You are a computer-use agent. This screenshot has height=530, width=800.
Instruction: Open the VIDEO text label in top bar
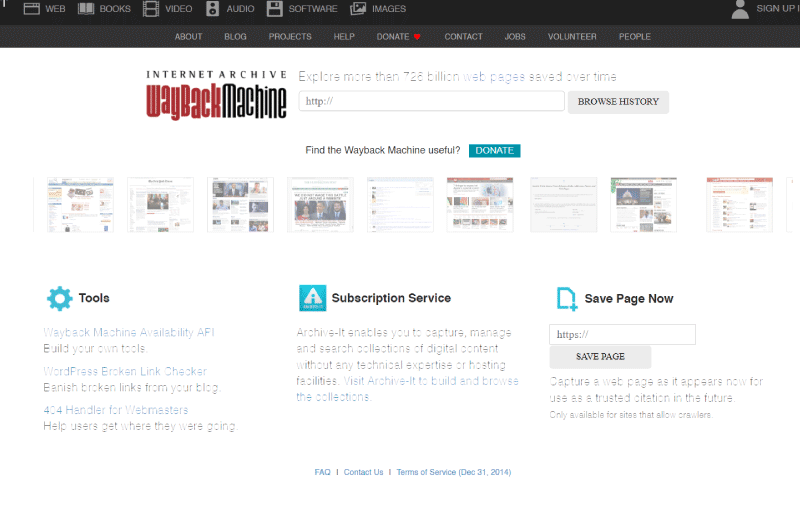click(x=179, y=9)
